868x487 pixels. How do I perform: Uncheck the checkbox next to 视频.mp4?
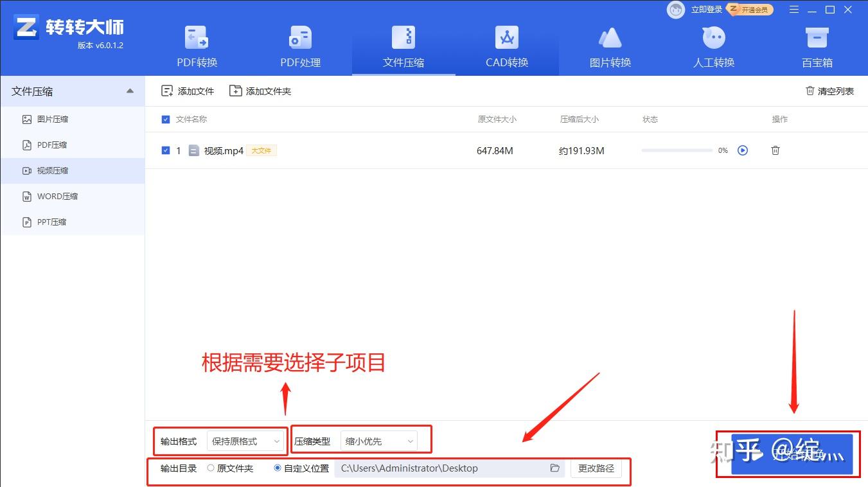pyautogui.click(x=165, y=150)
